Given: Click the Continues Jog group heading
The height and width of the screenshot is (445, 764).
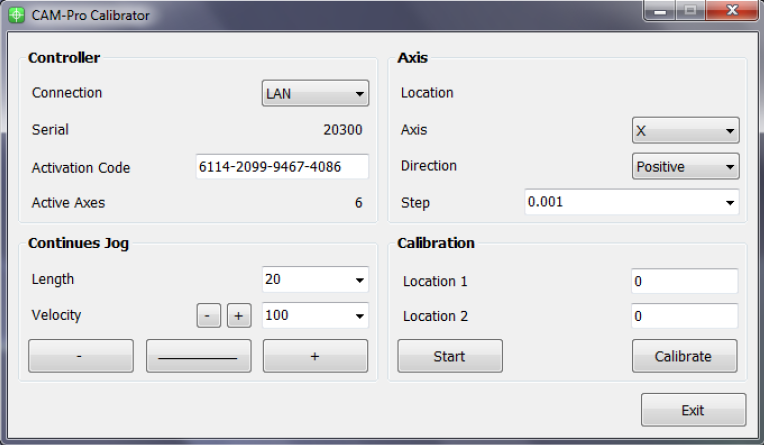Looking at the screenshot, I should 78,243.
